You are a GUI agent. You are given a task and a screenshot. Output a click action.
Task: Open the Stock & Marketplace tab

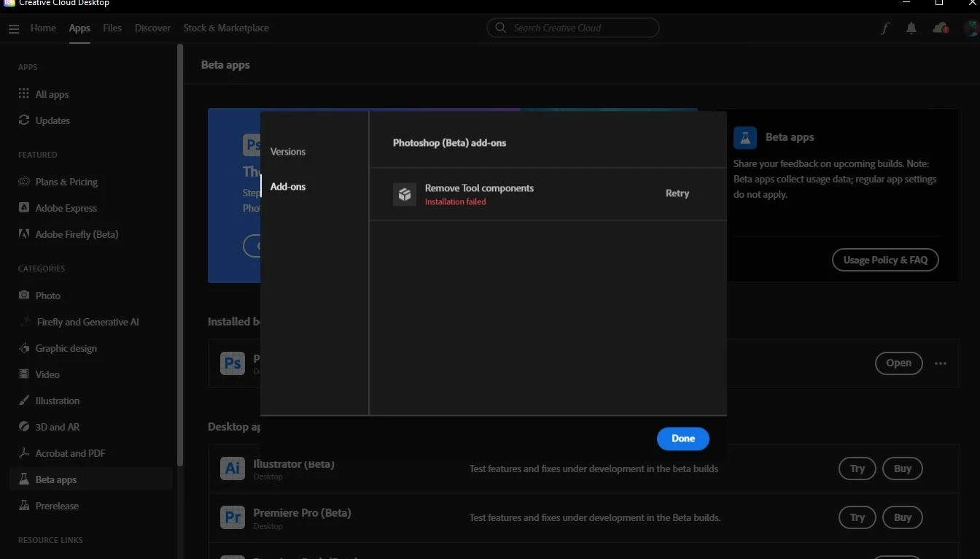coord(226,28)
